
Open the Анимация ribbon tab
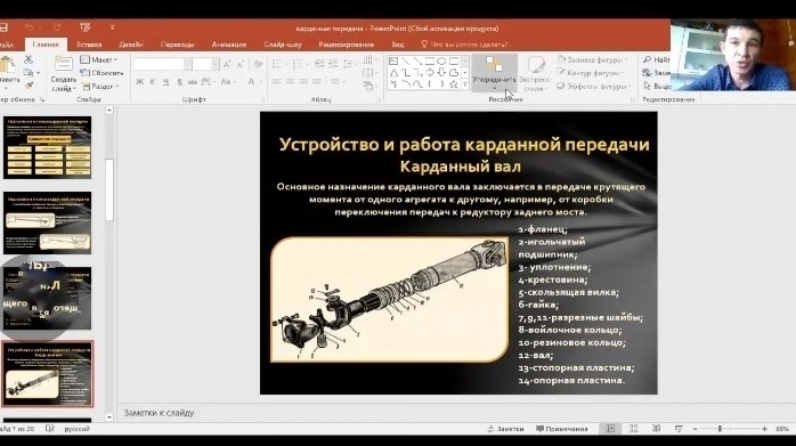228,44
